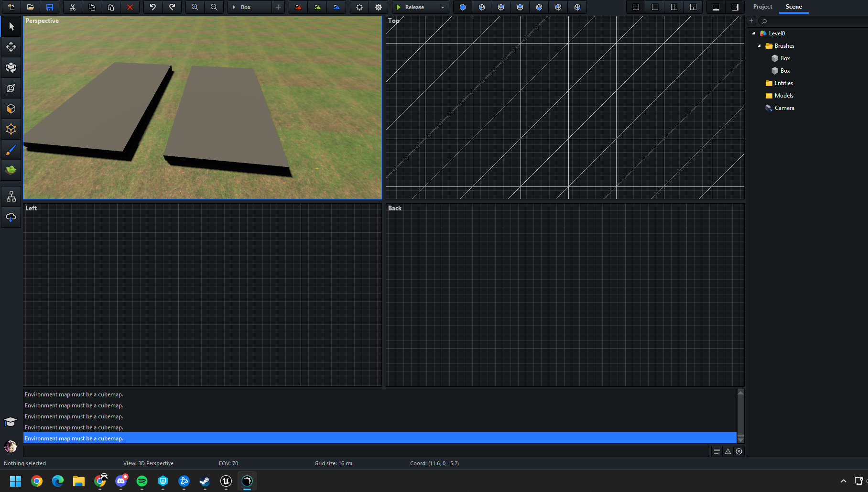This screenshot has height=492, width=868.
Task: Toggle the right side panel visibility
Action: click(x=735, y=7)
